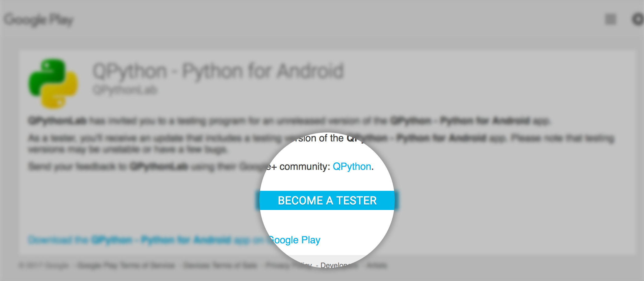Click the "versions may be unstable" warning text
The width and height of the screenshot is (644, 281).
click(128, 150)
